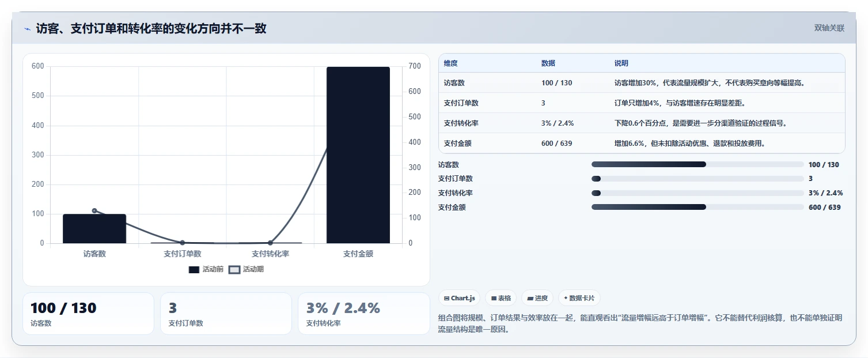Click the 支付金额 label on the chart x-axis
This screenshot has width=868, height=358.
(x=358, y=254)
